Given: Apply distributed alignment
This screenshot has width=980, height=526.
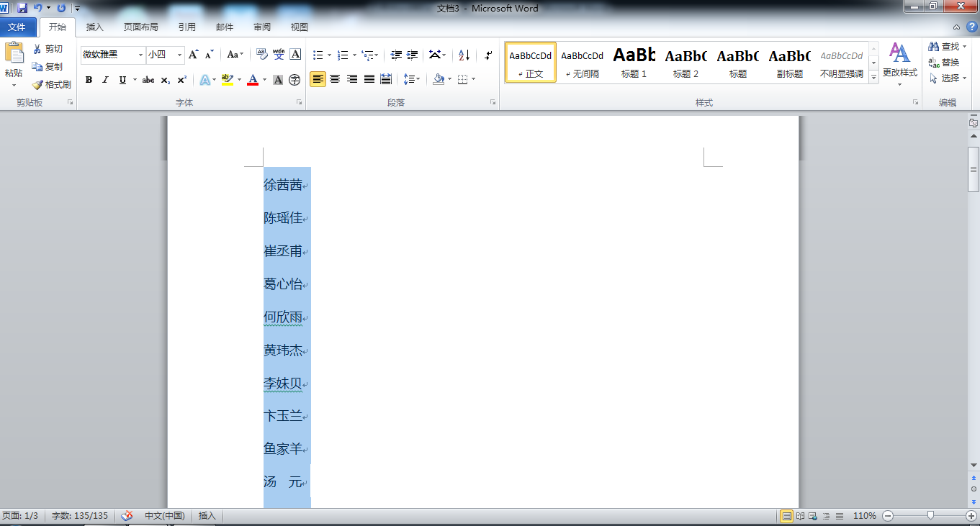Looking at the screenshot, I should coord(386,79).
